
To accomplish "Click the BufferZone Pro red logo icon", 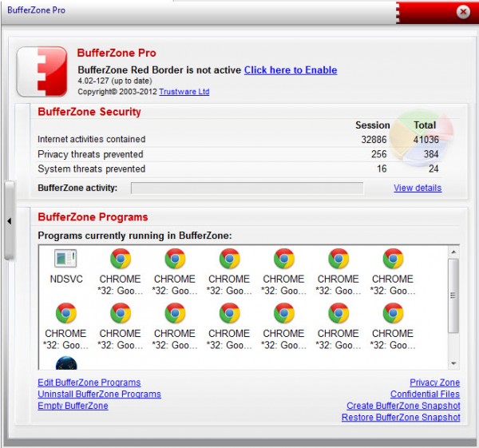I will point(42,70).
